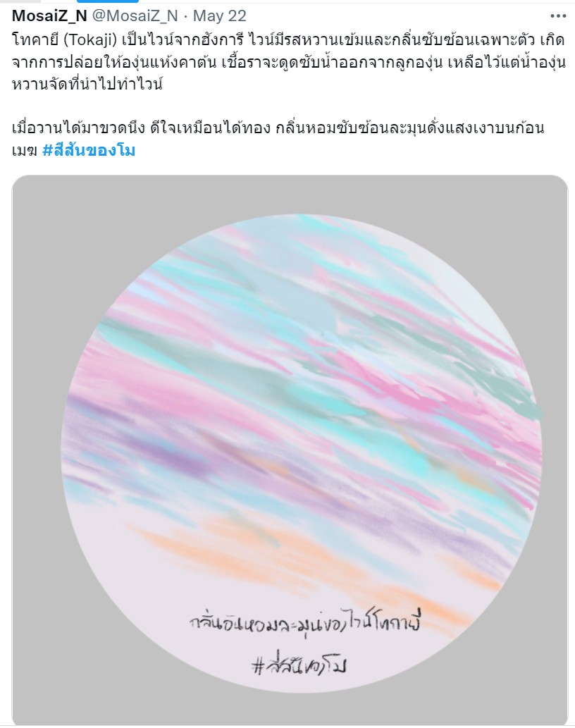Image resolution: width=575 pixels, height=728 pixels.
Task: Click the paragraph beginning with เมื่อวานได้มาขวดนึง
Action: click(x=278, y=139)
